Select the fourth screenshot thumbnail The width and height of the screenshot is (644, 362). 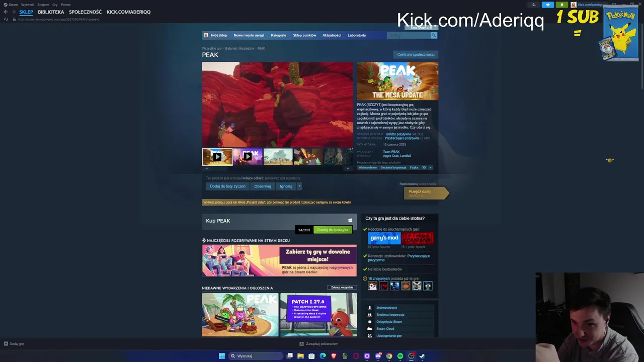point(308,157)
